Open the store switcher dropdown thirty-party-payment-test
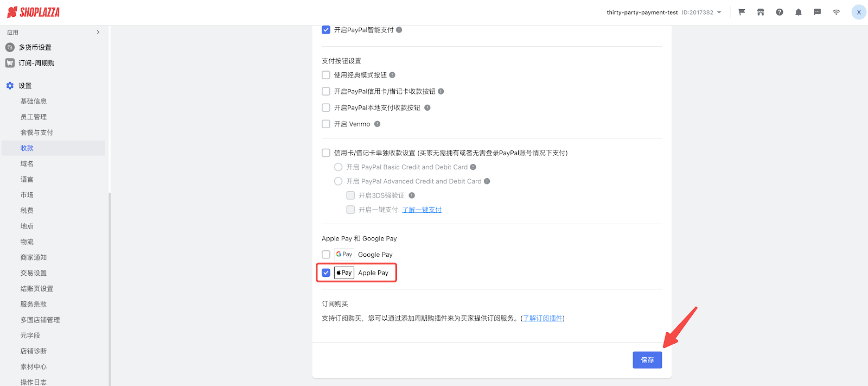The image size is (868, 386). [664, 12]
